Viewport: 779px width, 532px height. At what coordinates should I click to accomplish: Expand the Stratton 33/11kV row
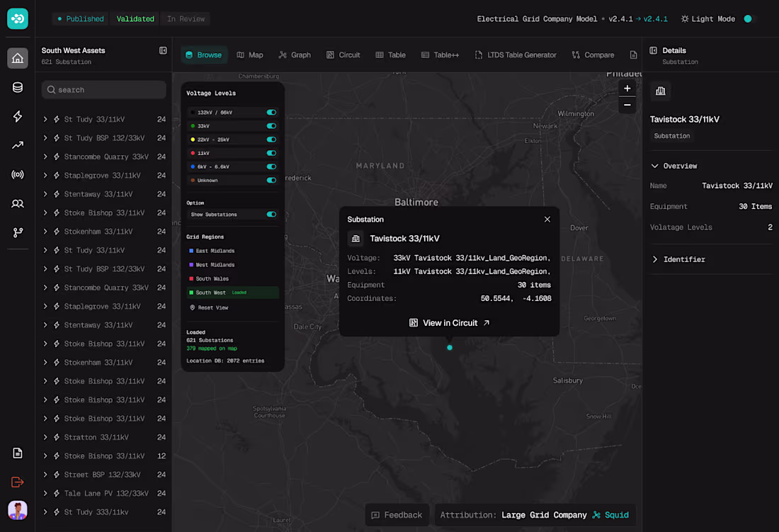pyautogui.click(x=45, y=437)
